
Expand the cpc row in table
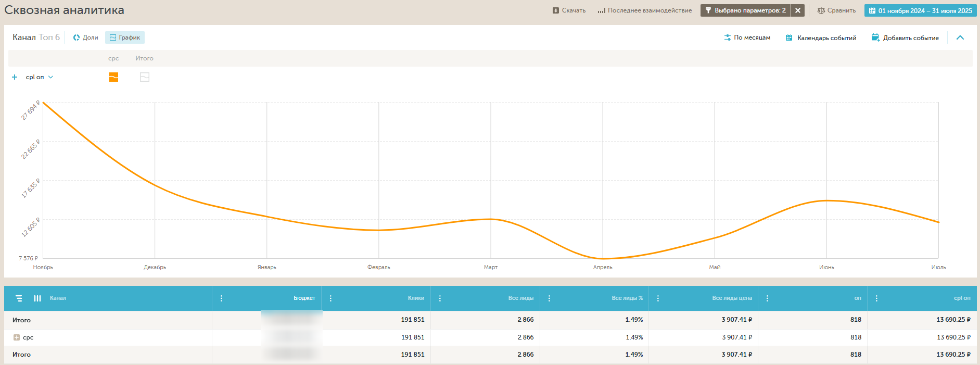point(17,337)
